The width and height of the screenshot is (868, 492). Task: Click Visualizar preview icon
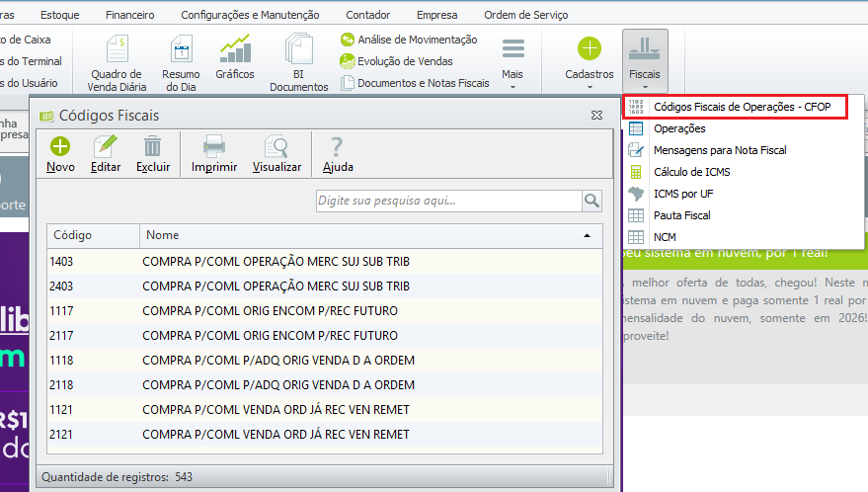coord(276,154)
